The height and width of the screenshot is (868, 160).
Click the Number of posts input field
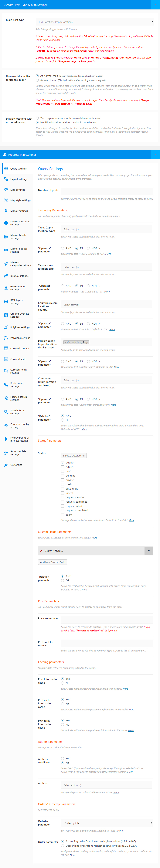(107, 191)
